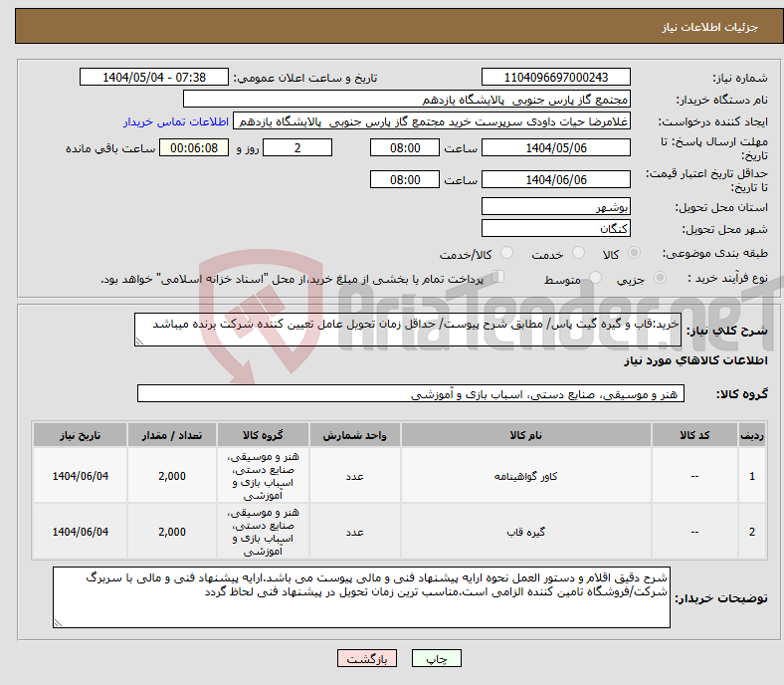The height and width of the screenshot is (685, 784).
Task: Select the متوسط purchase type radio
Action: [595, 278]
